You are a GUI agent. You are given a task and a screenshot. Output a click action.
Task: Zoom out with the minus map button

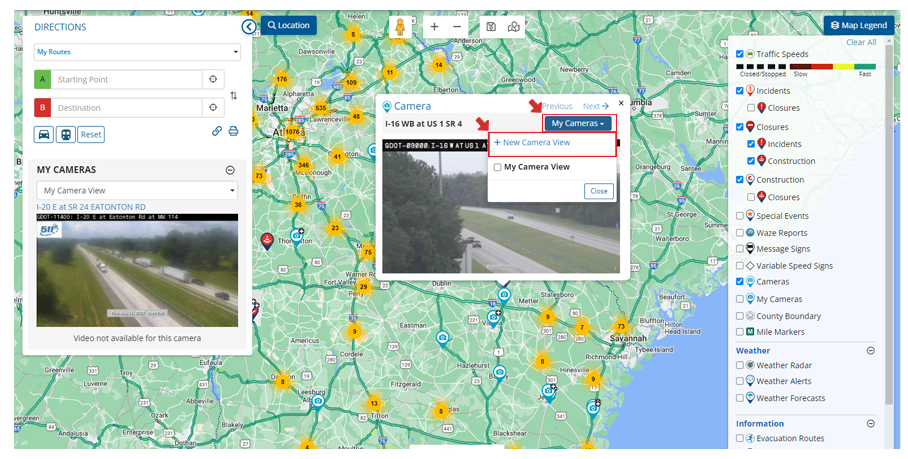pos(457,27)
